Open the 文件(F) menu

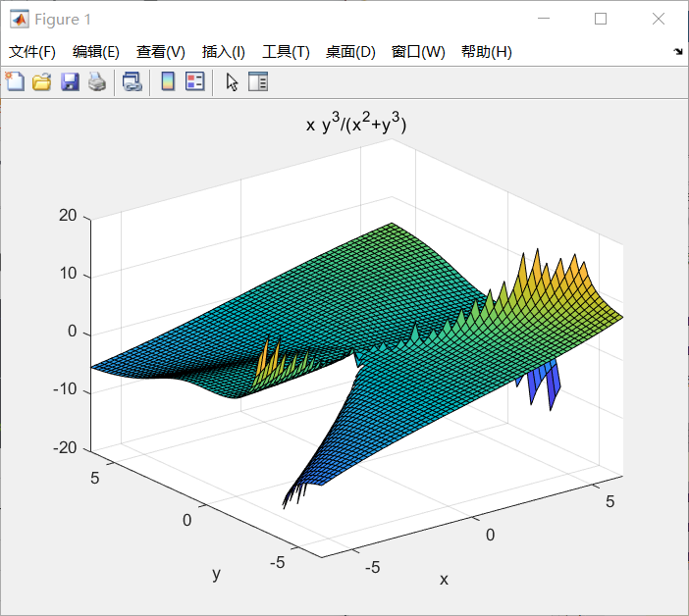pyautogui.click(x=32, y=52)
